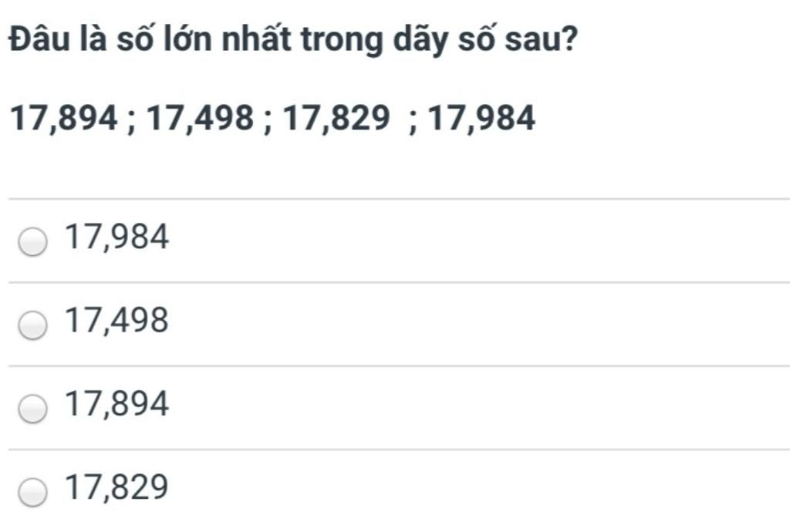Click the divider line above the first answer
Image resolution: width=790 pixels, height=532 pixels.
click(400, 199)
